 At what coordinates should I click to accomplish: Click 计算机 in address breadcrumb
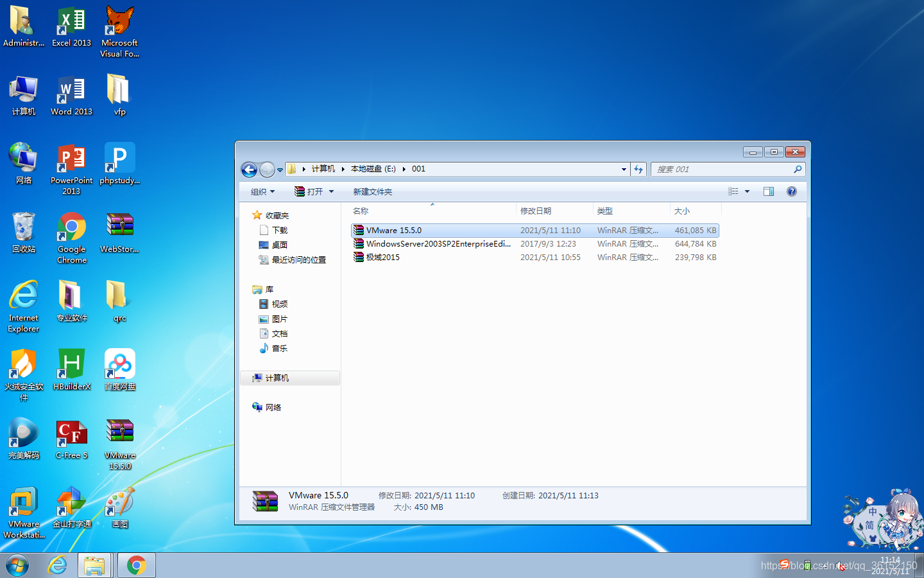323,169
